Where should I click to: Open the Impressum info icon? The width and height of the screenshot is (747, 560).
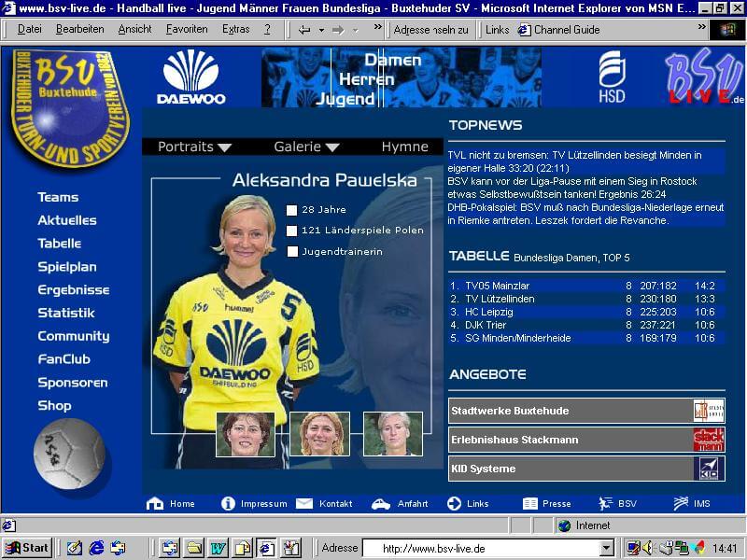pos(228,503)
